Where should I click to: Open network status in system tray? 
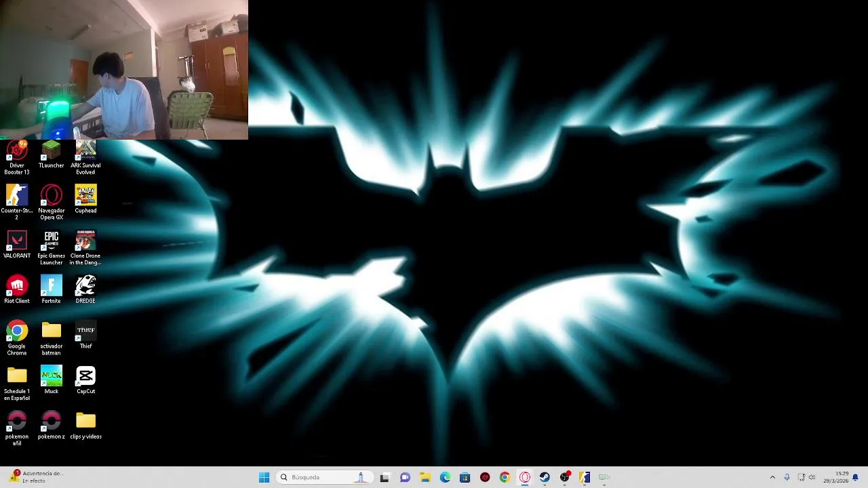[x=801, y=477]
